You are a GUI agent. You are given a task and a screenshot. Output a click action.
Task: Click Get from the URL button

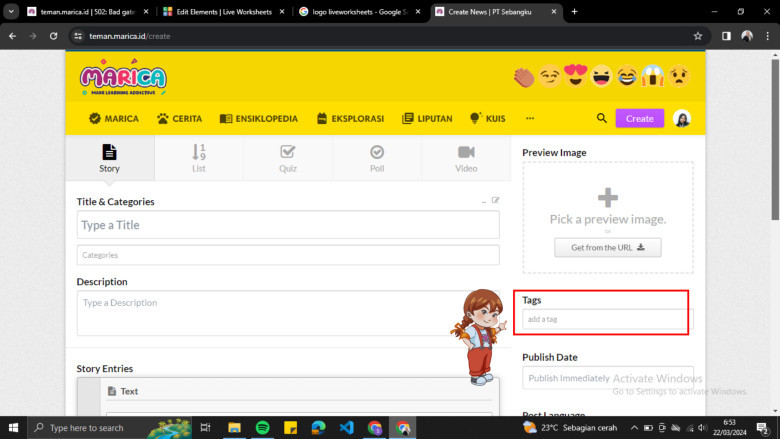point(607,247)
